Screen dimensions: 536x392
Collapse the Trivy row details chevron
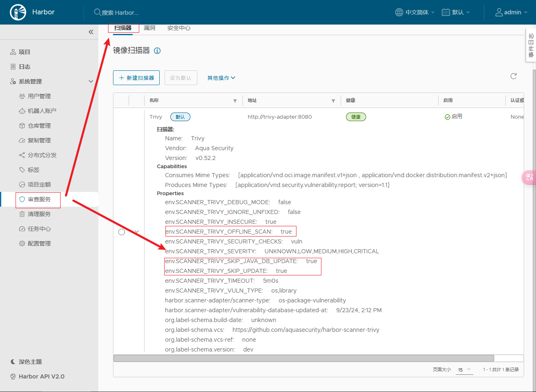coord(137,232)
